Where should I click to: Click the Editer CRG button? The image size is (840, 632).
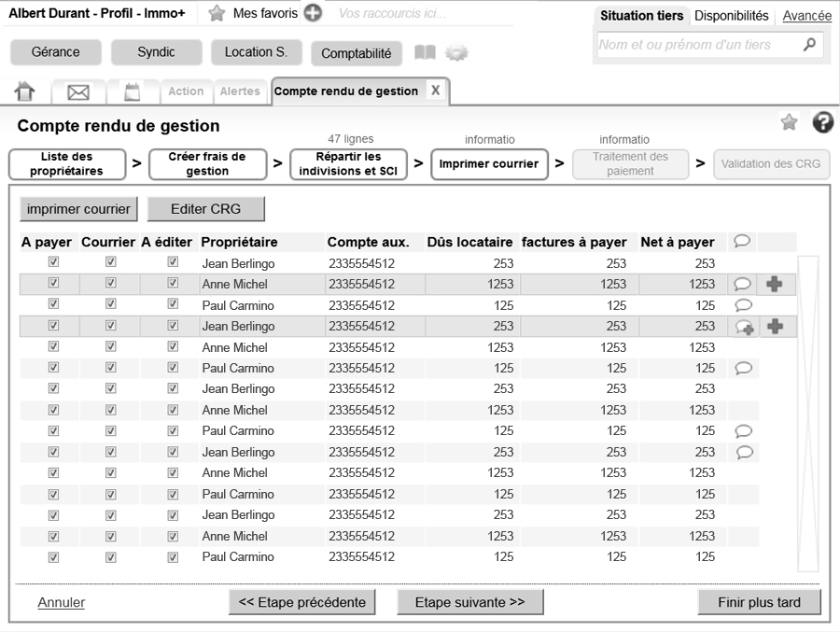(205, 208)
